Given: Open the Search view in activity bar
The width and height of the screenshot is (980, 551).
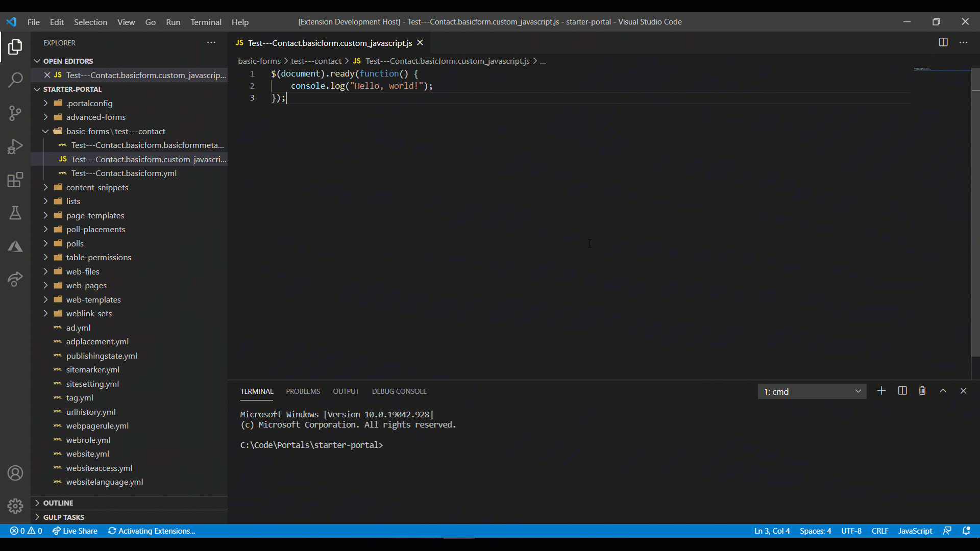Looking at the screenshot, I should pos(15,80).
